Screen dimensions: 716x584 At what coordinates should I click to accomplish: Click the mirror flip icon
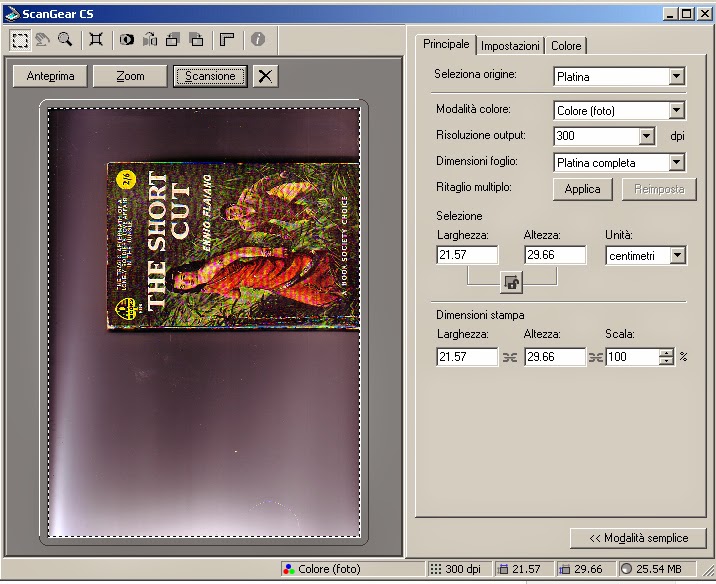coord(150,40)
